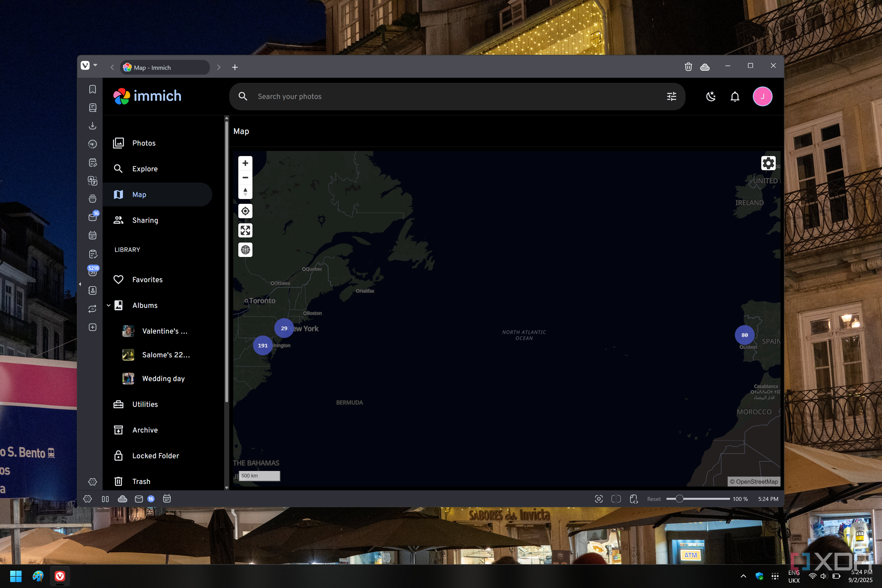Open closed tabs trash icon
Viewport: 882px width, 588px height.
(x=688, y=67)
